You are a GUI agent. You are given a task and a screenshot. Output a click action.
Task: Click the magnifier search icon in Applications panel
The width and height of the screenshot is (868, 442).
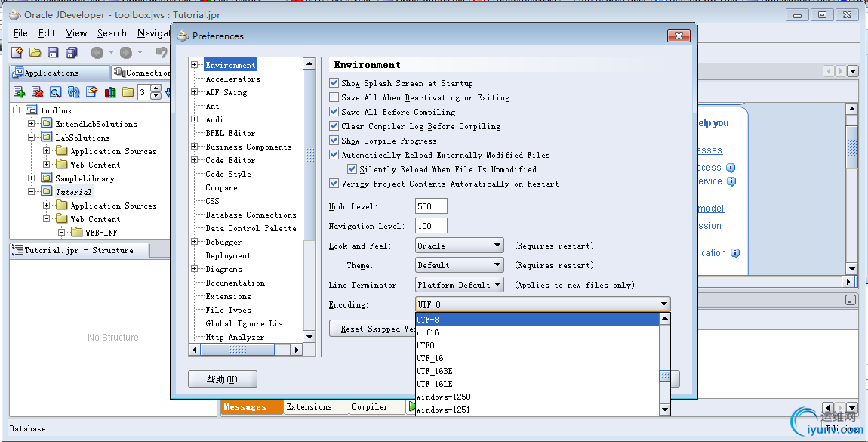tap(55, 91)
